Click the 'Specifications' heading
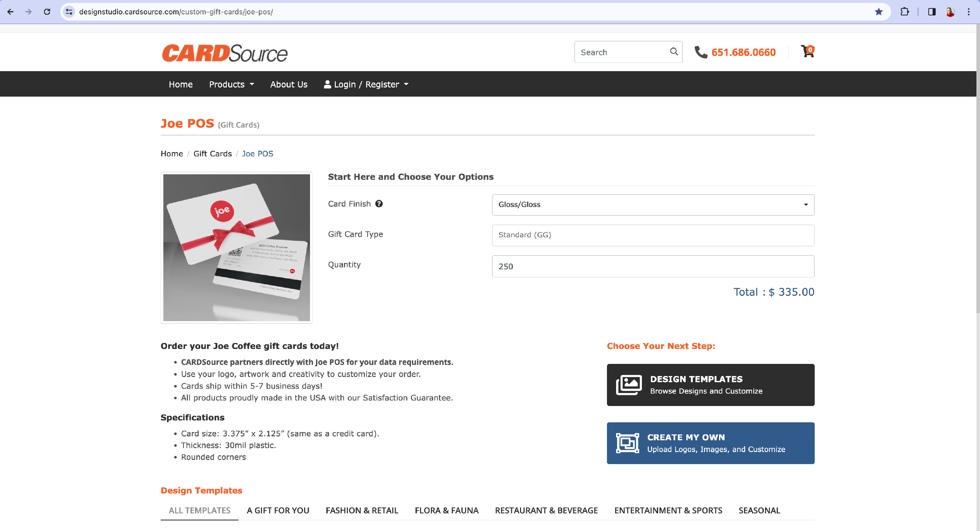The width and height of the screenshot is (980, 531). [192, 417]
